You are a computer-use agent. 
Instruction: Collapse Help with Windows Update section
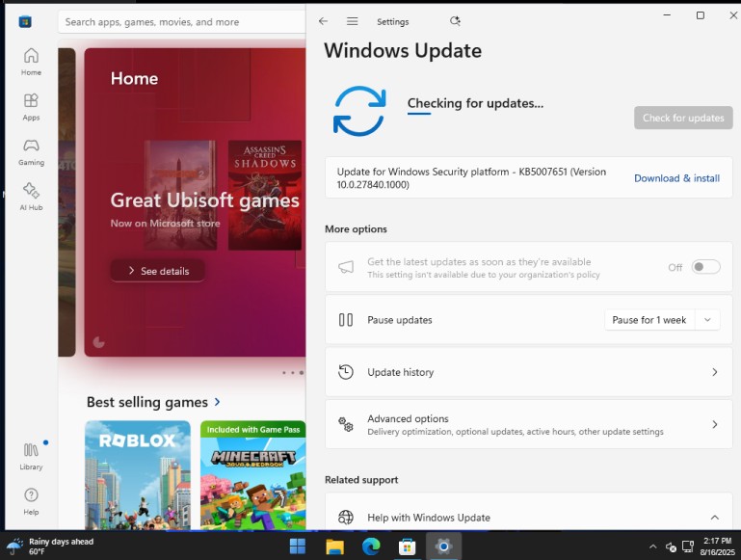715,518
